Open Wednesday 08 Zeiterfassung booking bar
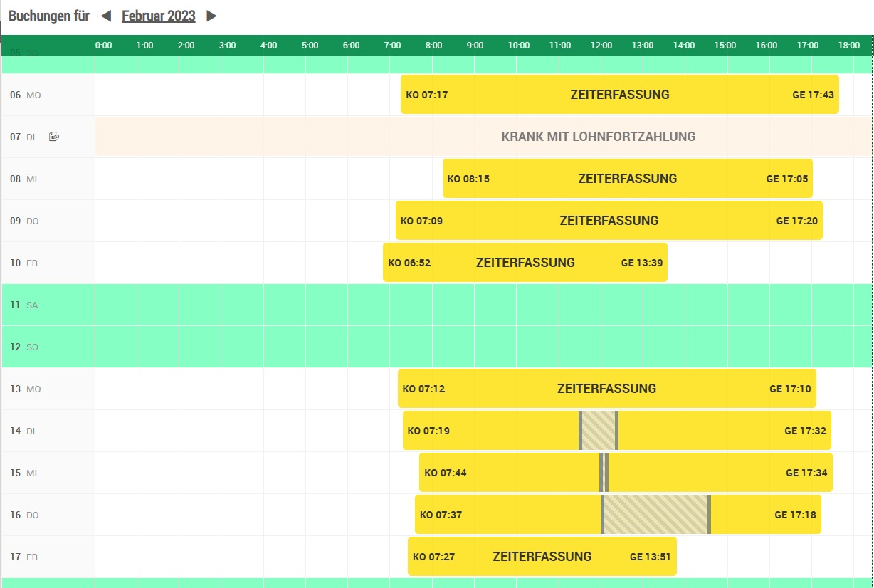Viewport: 874px width, 588px height. pyautogui.click(x=627, y=178)
